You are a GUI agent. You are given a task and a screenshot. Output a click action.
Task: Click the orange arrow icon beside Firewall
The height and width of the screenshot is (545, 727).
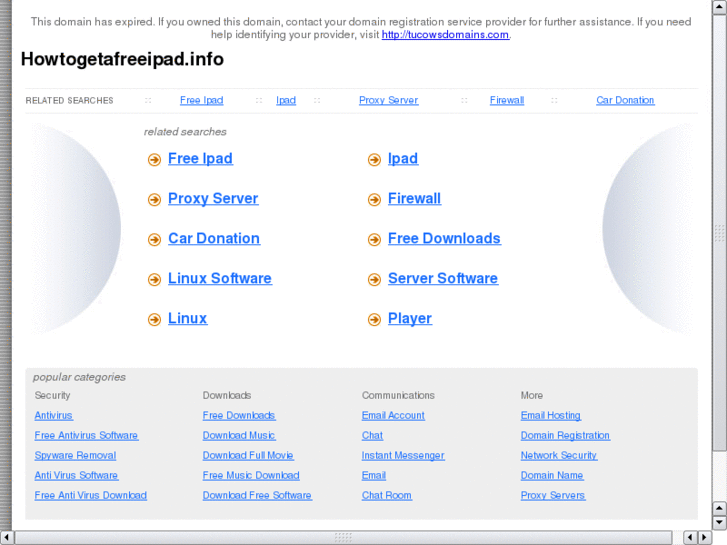click(374, 200)
